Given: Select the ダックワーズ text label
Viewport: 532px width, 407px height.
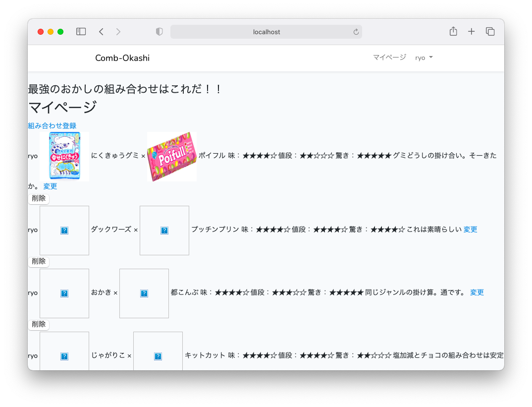Looking at the screenshot, I should (x=111, y=230).
